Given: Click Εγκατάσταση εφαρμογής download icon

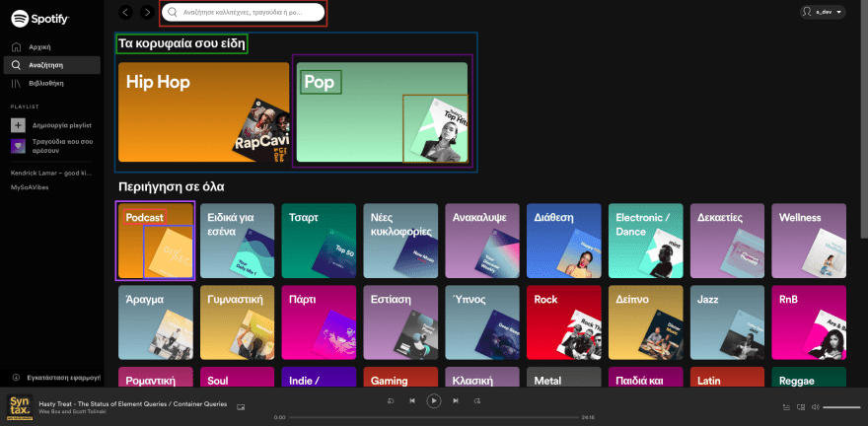Looking at the screenshot, I should coord(16,378).
